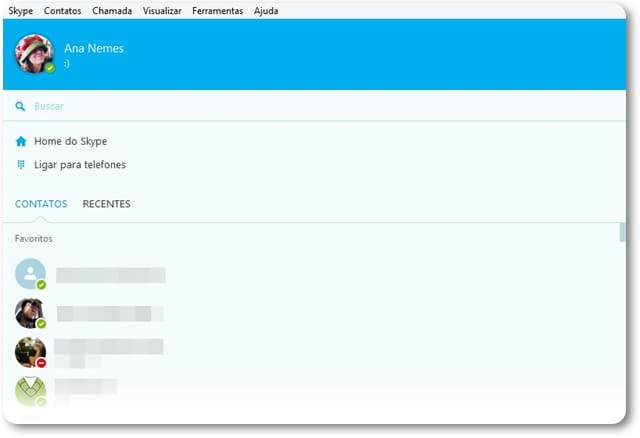Open Ligar para telefones
The image size is (640, 438).
(80, 165)
